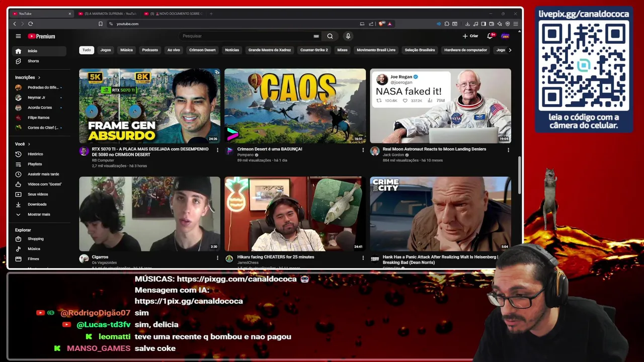The height and width of the screenshot is (362, 644).
Task: Click the YouTube Premium logo
Action: coord(41,36)
